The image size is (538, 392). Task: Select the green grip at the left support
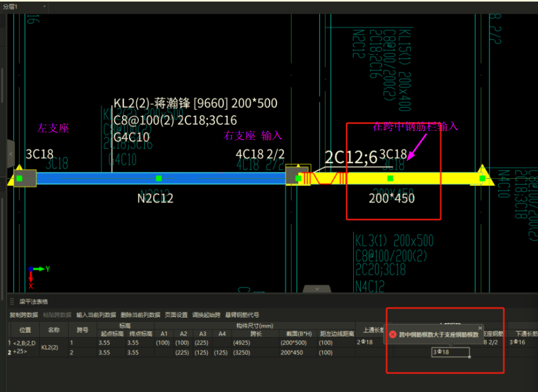click(19, 178)
